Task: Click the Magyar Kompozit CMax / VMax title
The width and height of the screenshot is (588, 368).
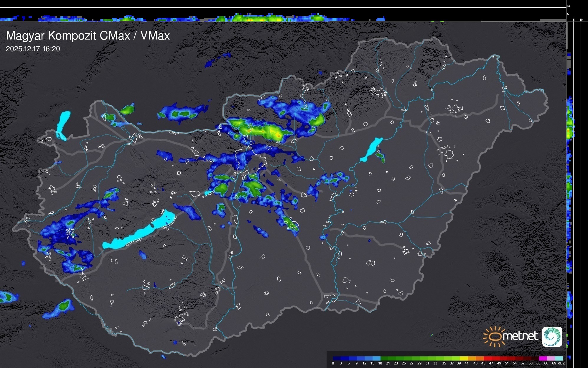Action: (88, 36)
